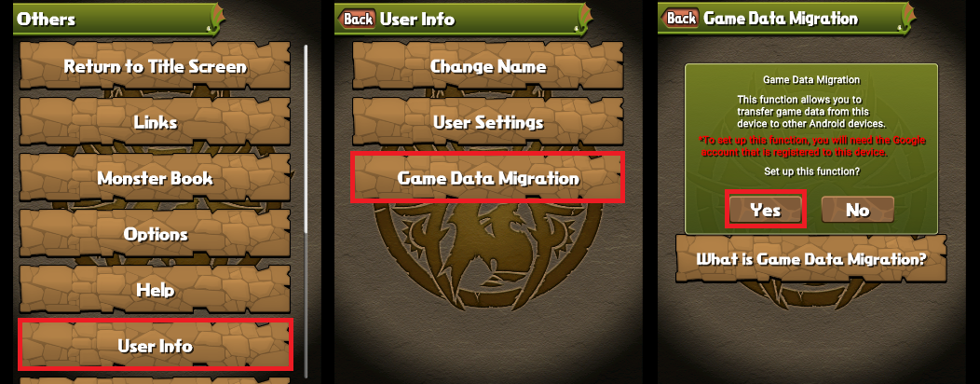This screenshot has width=980, height=384.
Task: Tap the partially visible button below User Info
Action: click(155, 379)
